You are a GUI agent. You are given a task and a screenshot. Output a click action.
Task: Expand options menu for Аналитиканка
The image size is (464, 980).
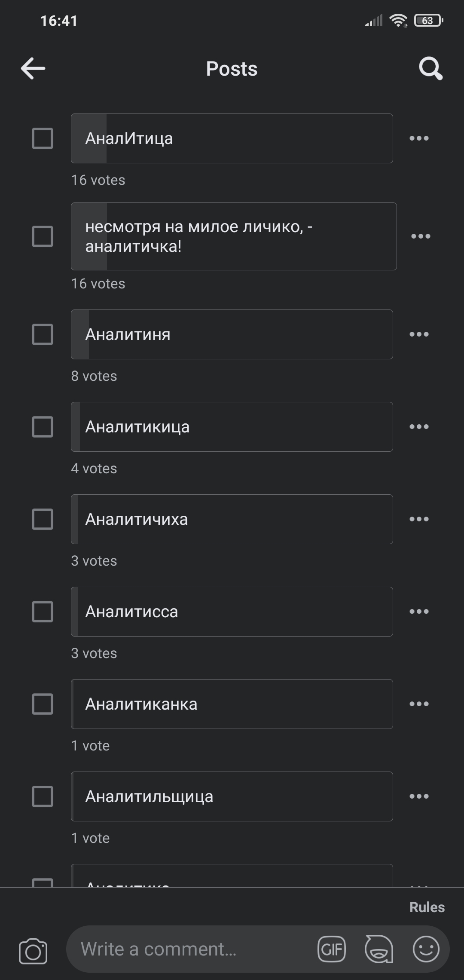coord(419,704)
